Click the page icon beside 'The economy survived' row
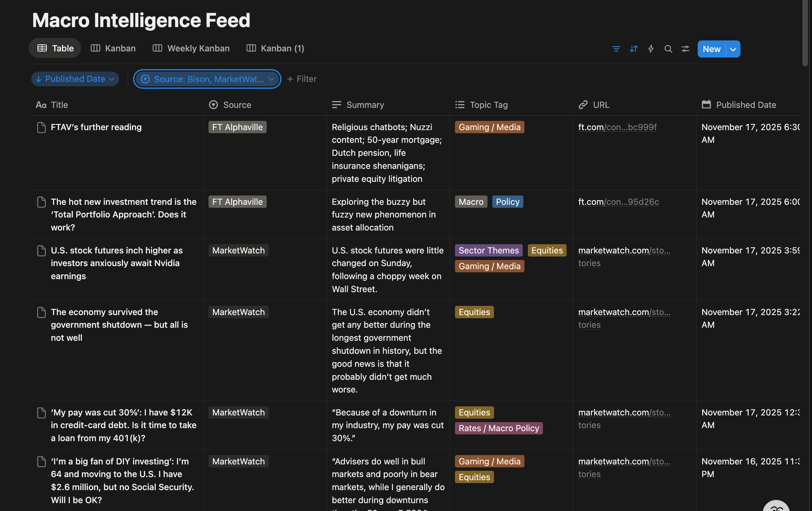The height and width of the screenshot is (511, 812). coord(41,312)
